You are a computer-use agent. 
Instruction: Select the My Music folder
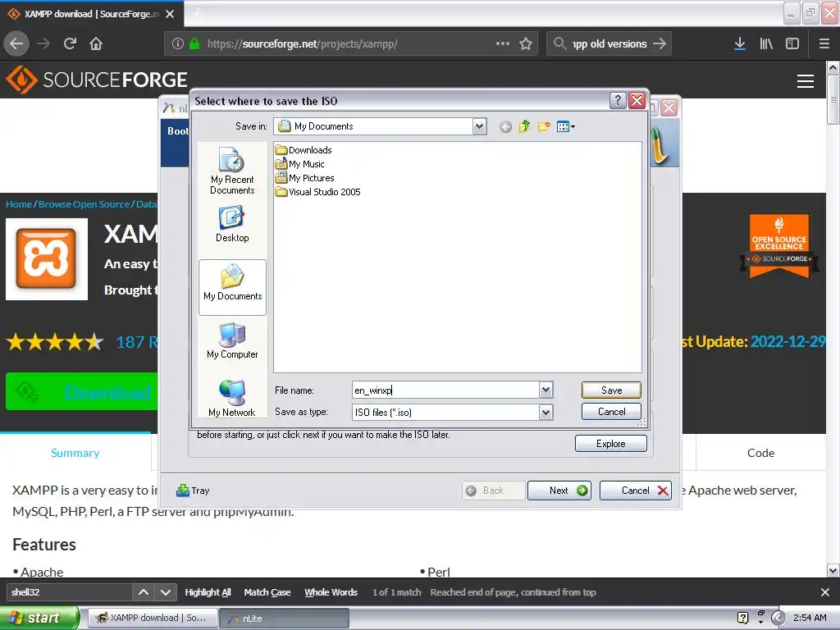point(299,164)
